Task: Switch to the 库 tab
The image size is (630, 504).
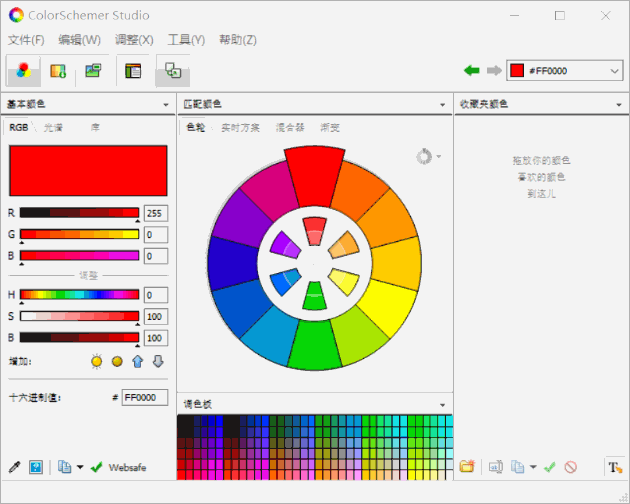Action: click(x=95, y=128)
